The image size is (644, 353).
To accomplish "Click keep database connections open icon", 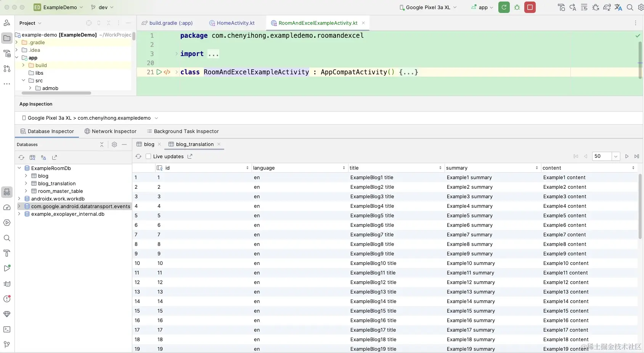I will [x=43, y=157].
